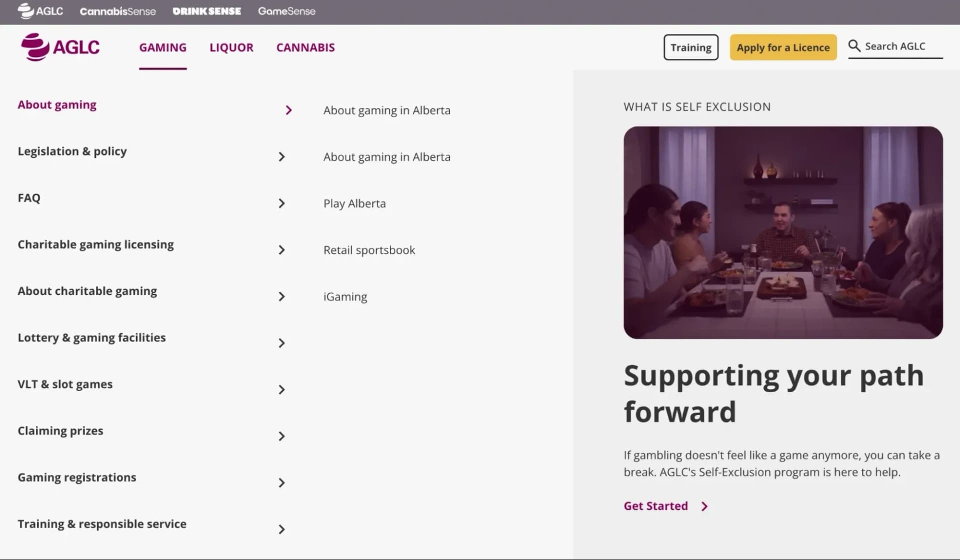Click the AGLC main logo

pos(60,47)
